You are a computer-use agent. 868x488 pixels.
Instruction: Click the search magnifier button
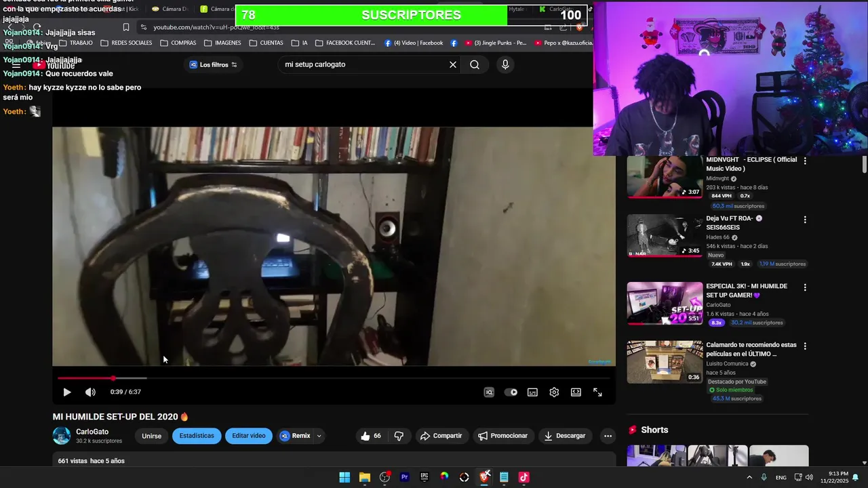pos(475,64)
